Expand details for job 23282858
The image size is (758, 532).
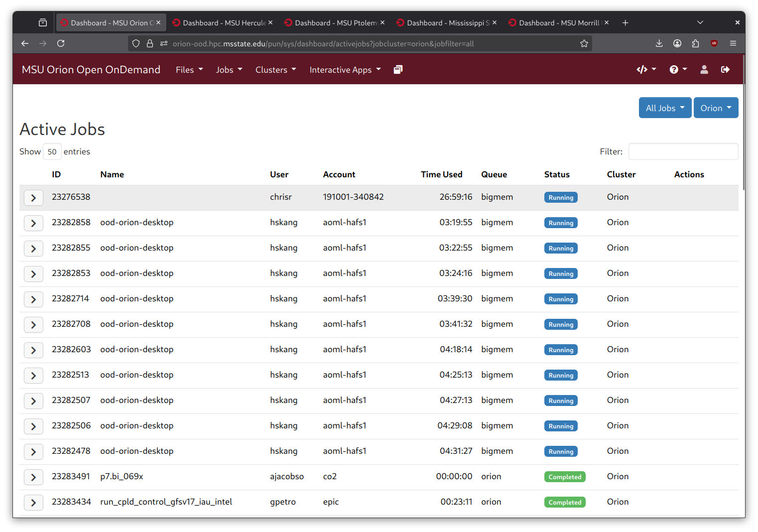tap(33, 223)
